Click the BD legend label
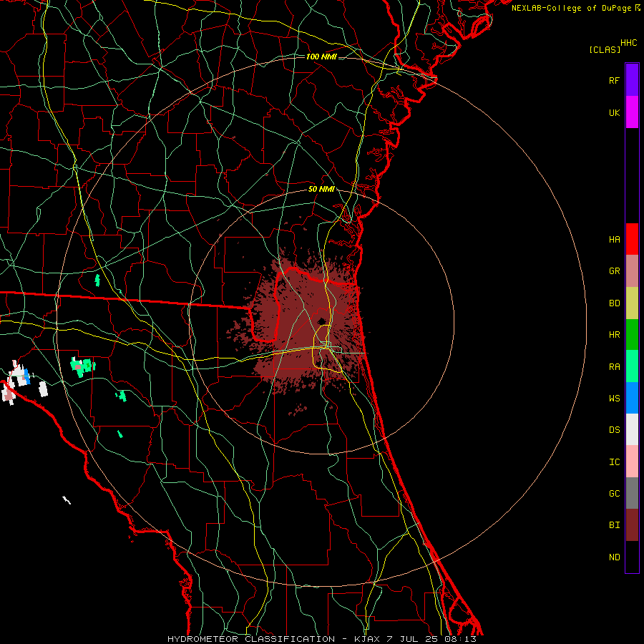644x644 pixels. [614, 303]
